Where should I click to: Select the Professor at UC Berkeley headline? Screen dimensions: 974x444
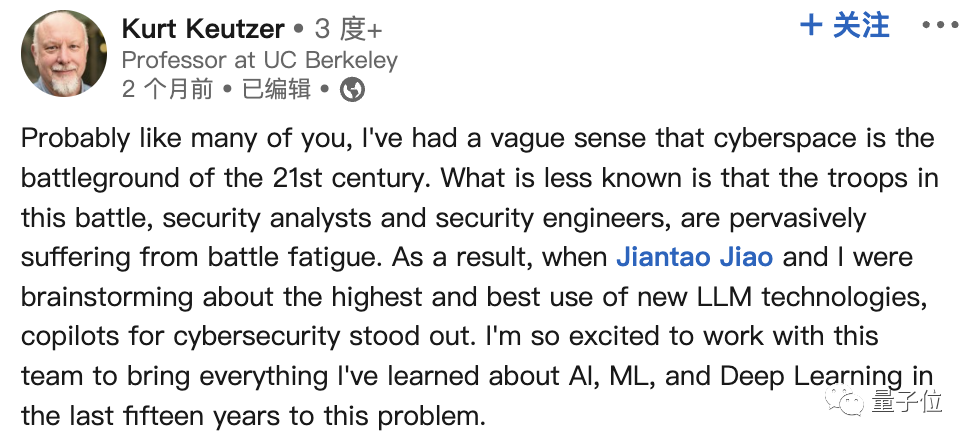[260, 60]
